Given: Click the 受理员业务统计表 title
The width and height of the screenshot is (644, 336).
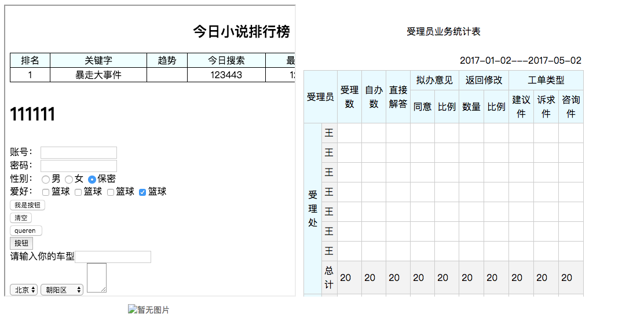Looking at the screenshot, I should coord(444,32).
